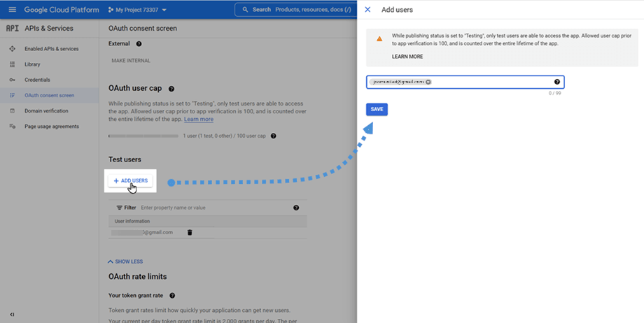Viewport: 644px width, 323px height.
Task: Click the help icon beside Your token grant rate
Action: coord(172,296)
